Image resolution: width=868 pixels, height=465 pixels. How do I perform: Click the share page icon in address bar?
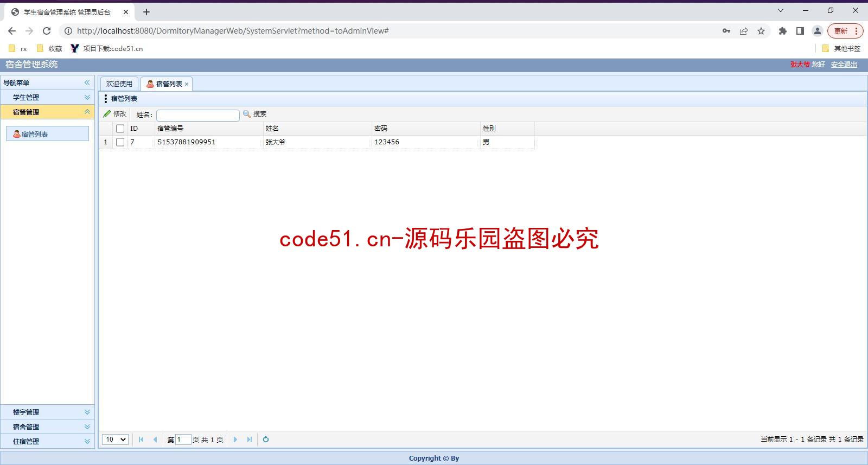click(744, 31)
